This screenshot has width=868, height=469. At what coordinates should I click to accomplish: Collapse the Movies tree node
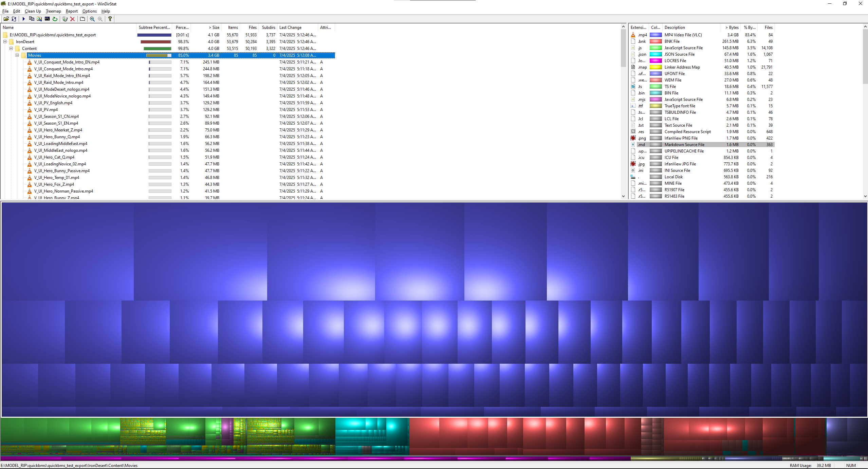(17, 55)
